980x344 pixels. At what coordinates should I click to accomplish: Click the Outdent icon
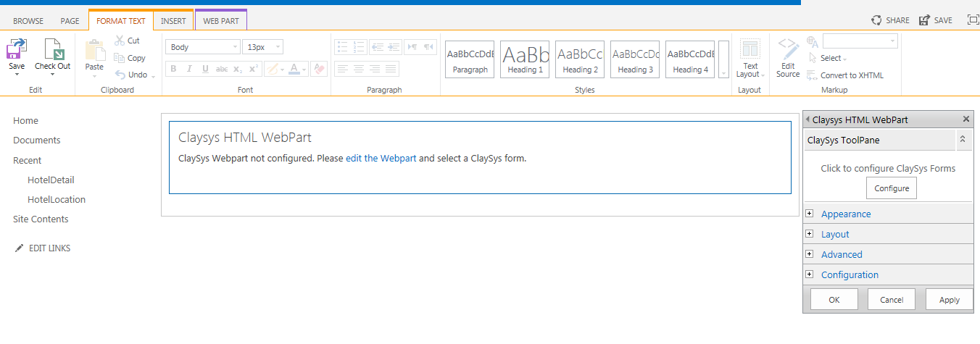377,47
